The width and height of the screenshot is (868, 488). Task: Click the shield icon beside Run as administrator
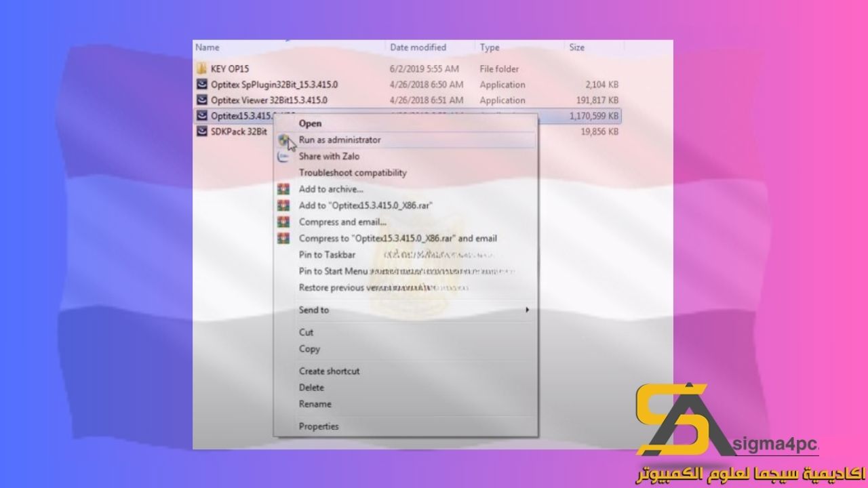coord(283,140)
